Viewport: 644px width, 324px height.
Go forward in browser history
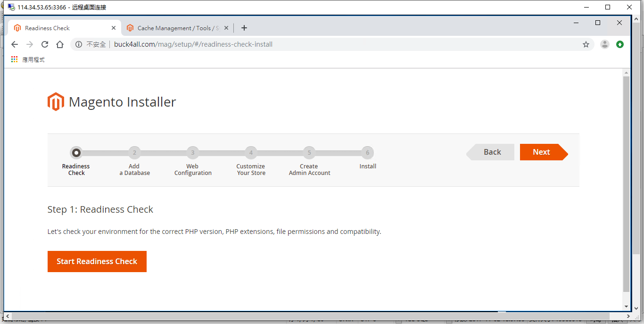30,44
